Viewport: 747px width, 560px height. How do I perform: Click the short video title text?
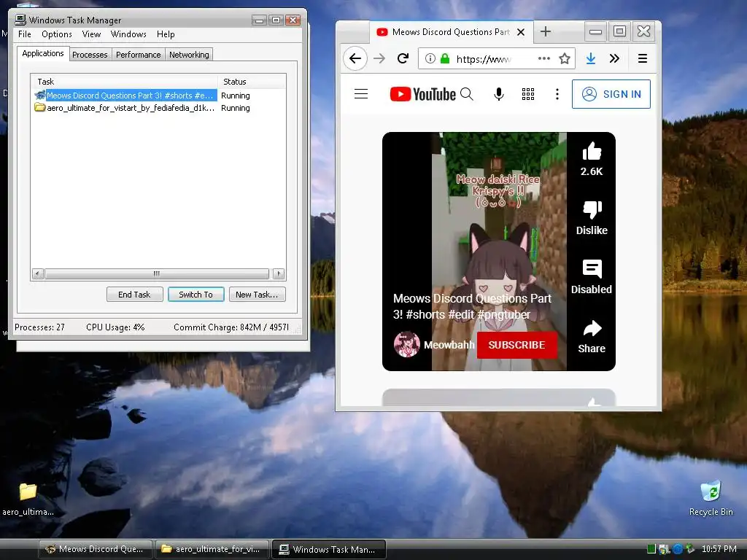click(x=472, y=306)
